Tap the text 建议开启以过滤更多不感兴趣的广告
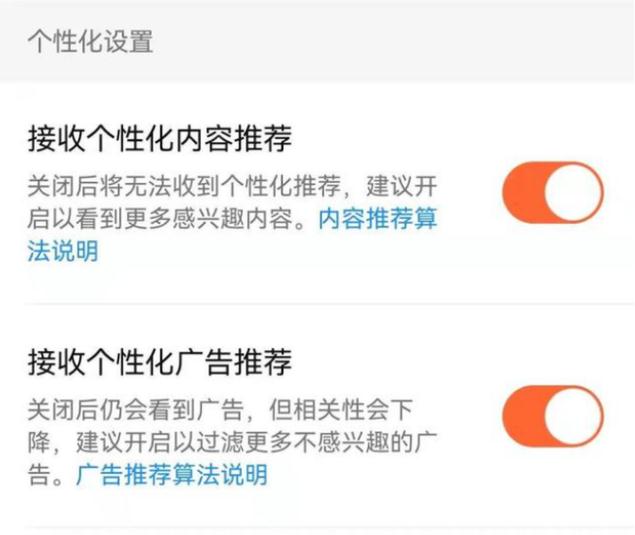 tap(232, 458)
